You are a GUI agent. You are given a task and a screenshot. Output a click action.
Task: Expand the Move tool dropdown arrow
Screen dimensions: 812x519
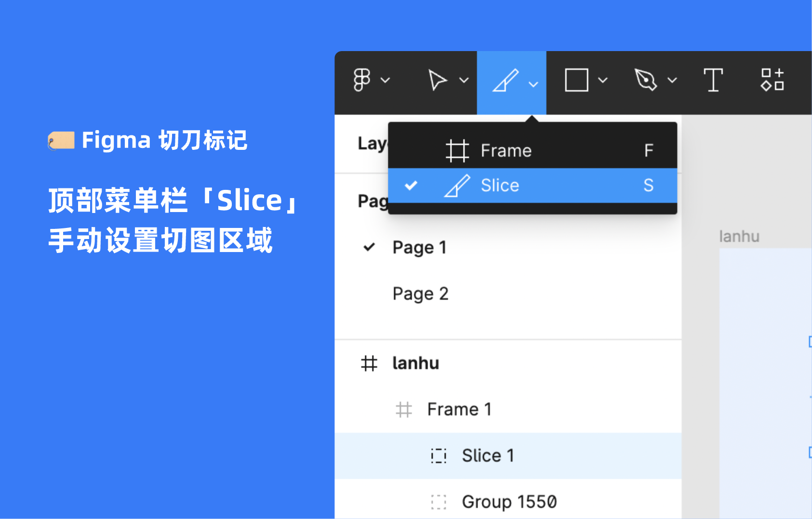(464, 80)
